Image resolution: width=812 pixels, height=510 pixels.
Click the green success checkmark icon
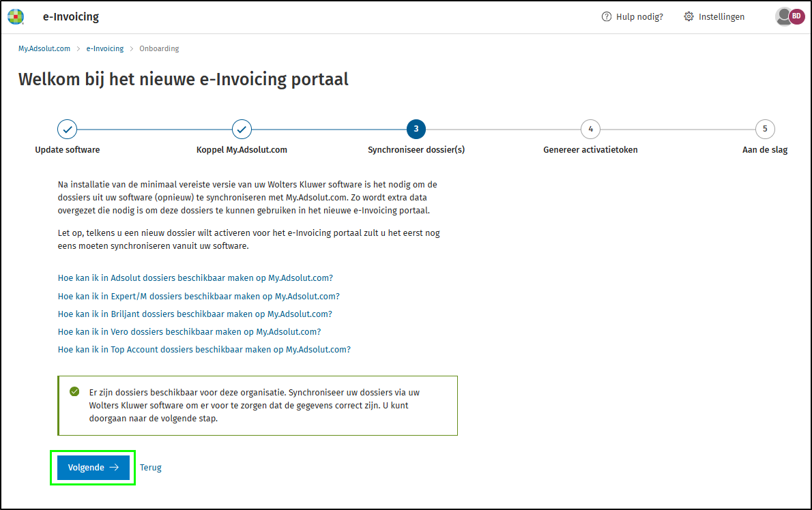point(74,392)
